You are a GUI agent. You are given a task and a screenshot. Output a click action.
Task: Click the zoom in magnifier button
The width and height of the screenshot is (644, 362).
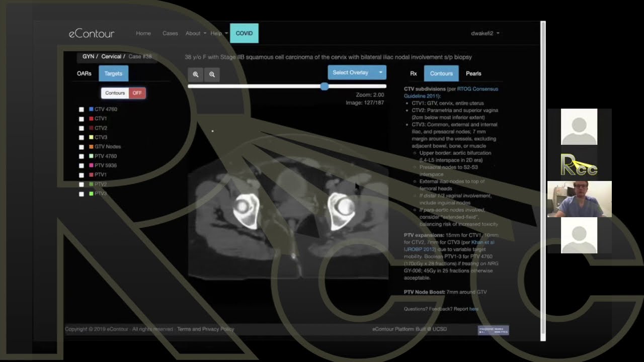point(196,74)
